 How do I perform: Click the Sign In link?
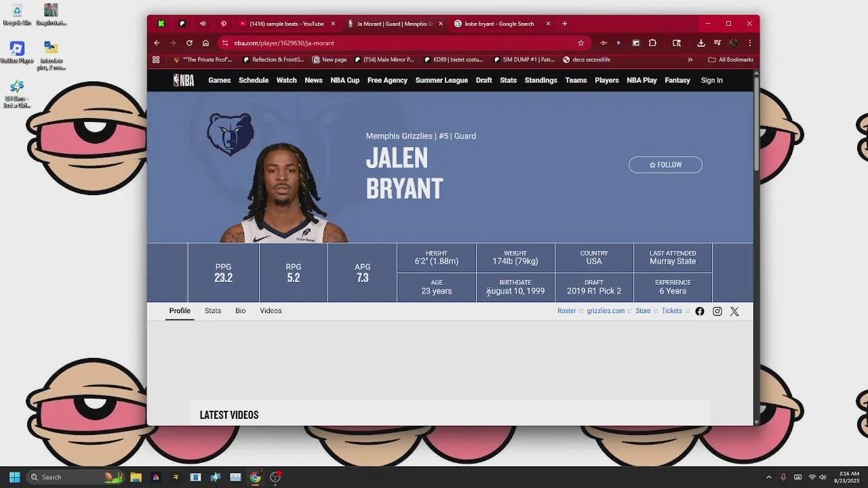[x=711, y=80]
